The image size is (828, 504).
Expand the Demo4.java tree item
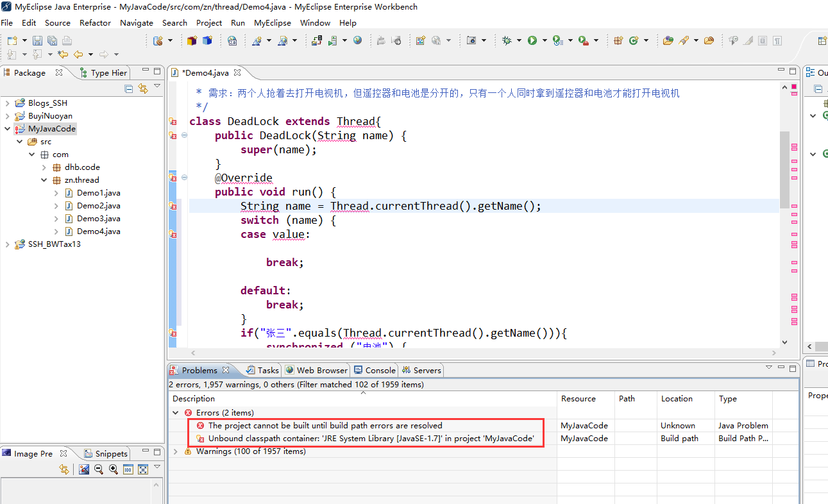point(55,231)
